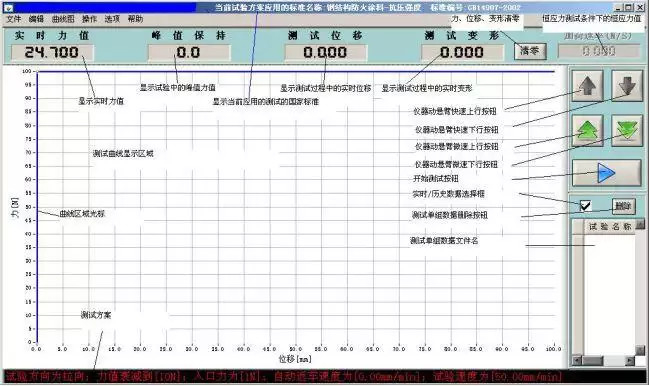649x386 pixels.
Task: Open the 曲线图 menu
Action: pos(63,19)
